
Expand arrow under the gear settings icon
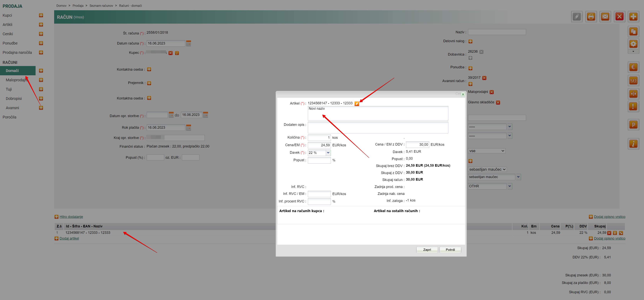point(633,51)
